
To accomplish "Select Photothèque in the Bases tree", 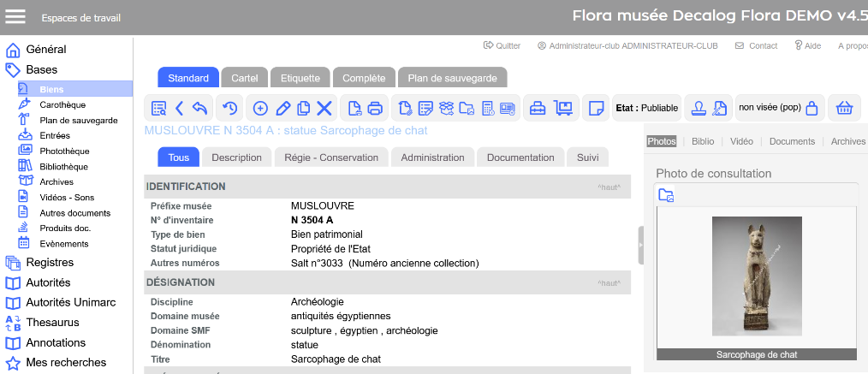I will [x=64, y=151].
